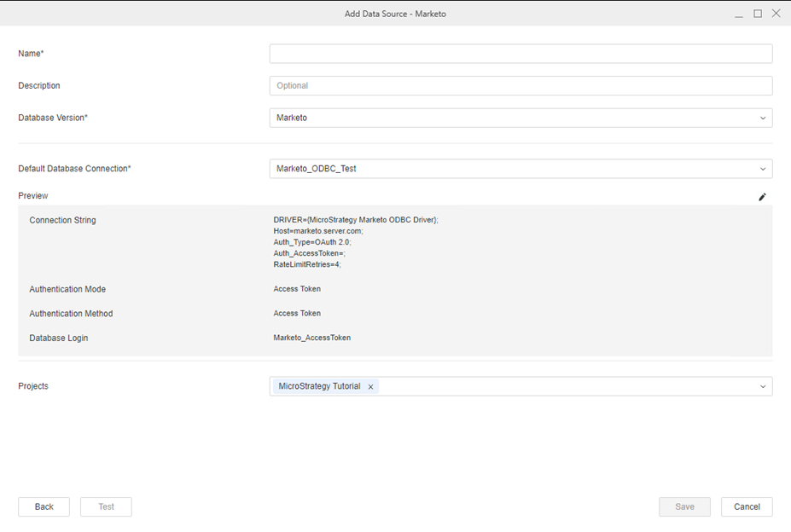Cancel adding the data source
The image size is (791, 532).
pos(747,506)
